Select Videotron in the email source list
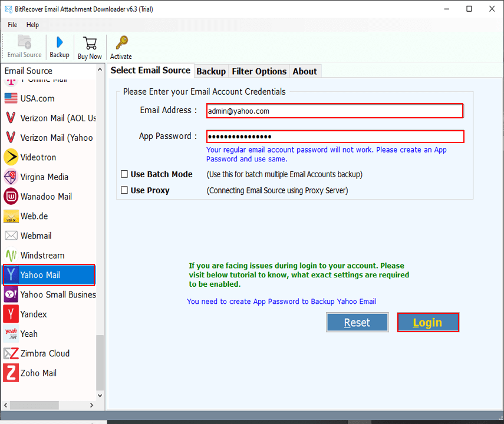504x424 pixels. pyautogui.click(x=38, y=157)
